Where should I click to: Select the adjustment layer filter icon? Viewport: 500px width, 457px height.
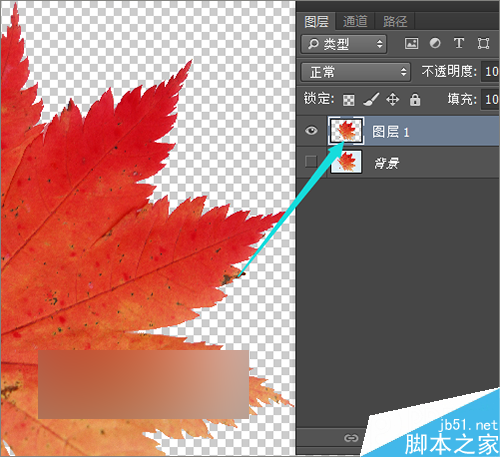[435, 43]
